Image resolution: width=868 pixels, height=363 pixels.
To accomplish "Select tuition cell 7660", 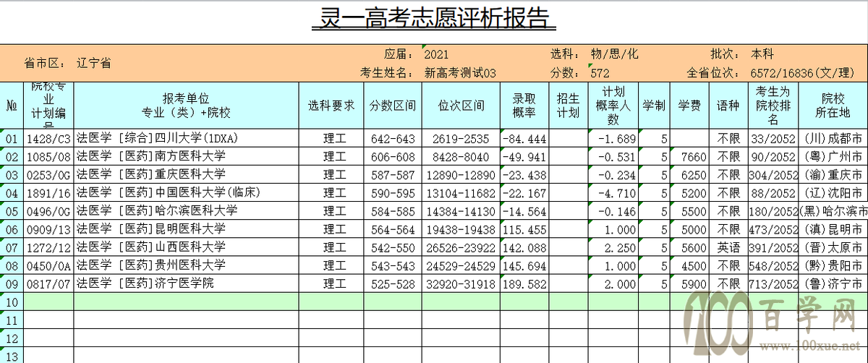I will coord(689,156).
